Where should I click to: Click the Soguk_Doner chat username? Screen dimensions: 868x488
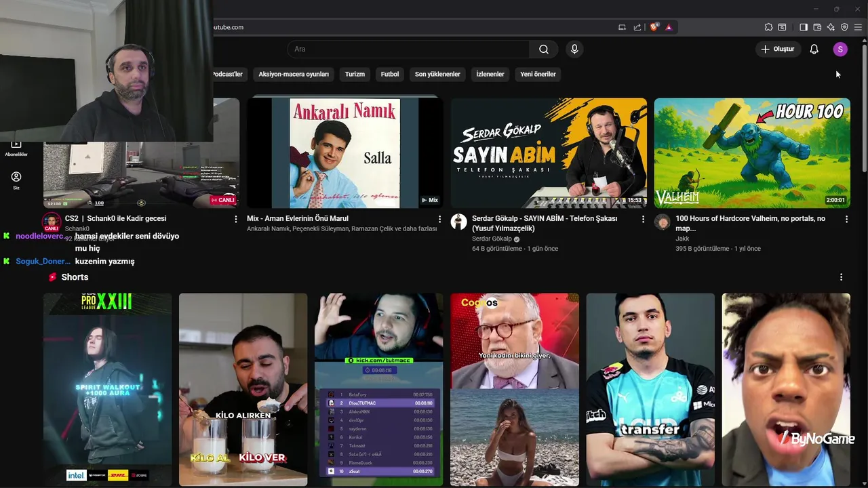click(x=43, y=261)
